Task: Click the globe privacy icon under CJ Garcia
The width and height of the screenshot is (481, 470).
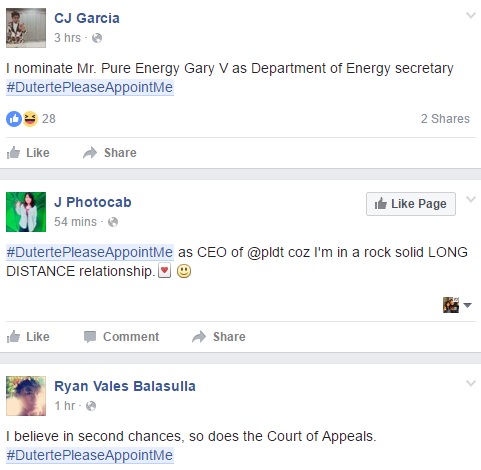Action: pos(97,38)
